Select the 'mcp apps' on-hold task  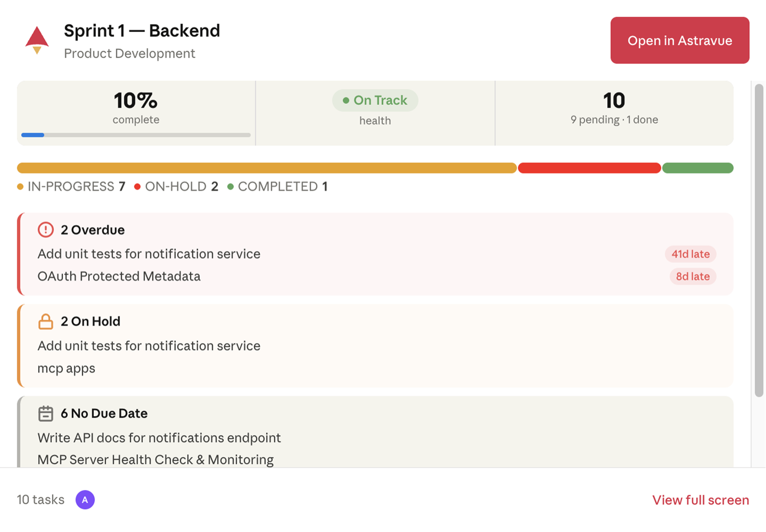66,368
